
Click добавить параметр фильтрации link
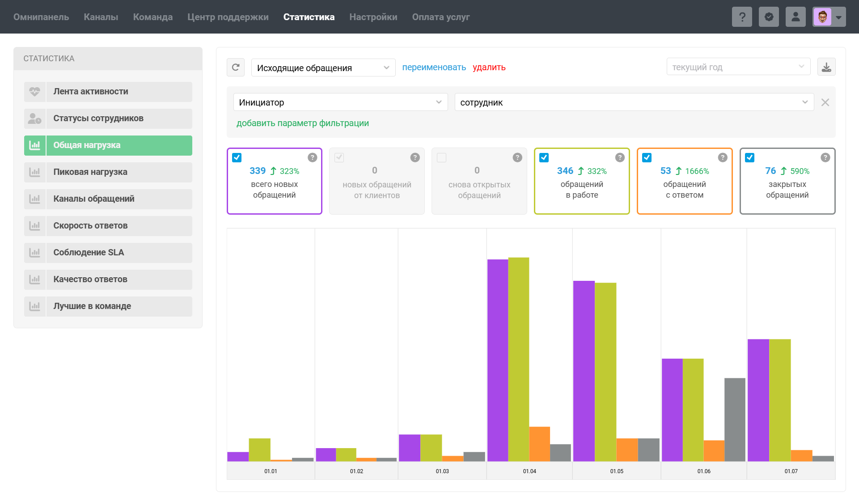click(x=302, y=123)
